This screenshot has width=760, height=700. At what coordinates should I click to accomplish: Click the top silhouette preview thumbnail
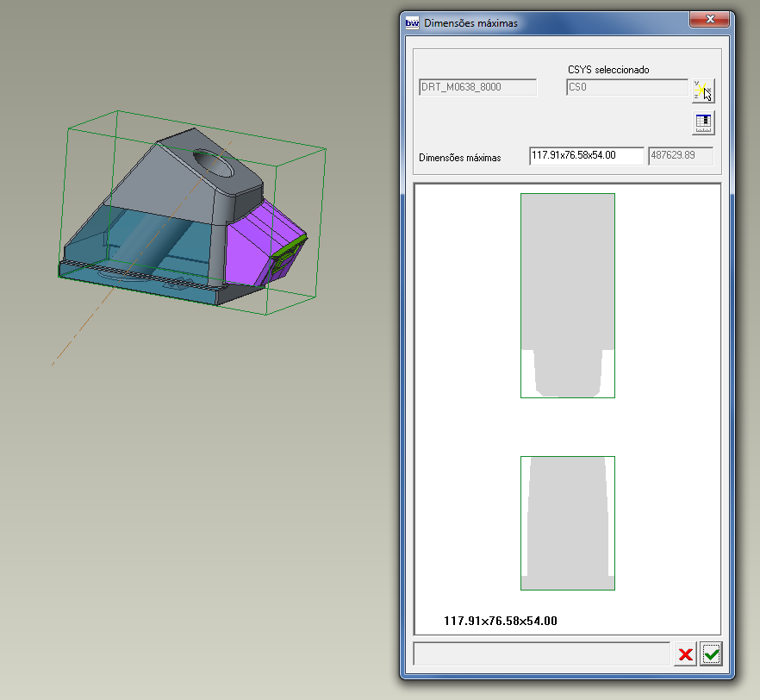pos(568,296)
